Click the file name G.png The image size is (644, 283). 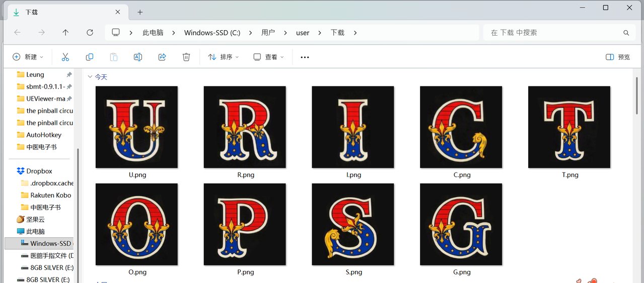tap(462, 272)
